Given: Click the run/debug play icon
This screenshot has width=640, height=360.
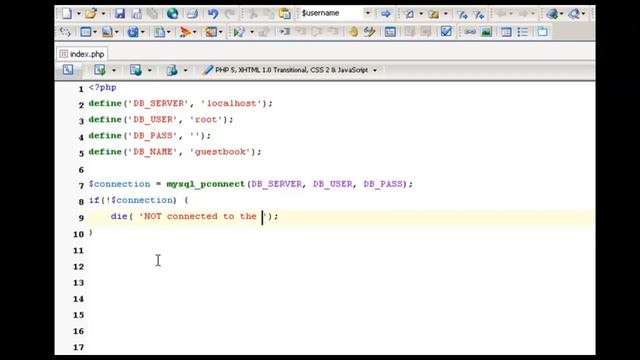Looking at the screenshot, I should click(x=239, y=32).
